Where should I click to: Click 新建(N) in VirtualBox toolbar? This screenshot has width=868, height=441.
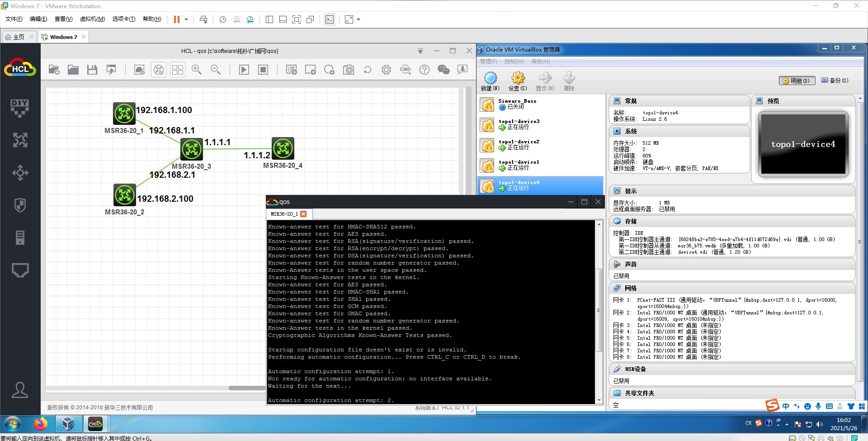[490, 81]
